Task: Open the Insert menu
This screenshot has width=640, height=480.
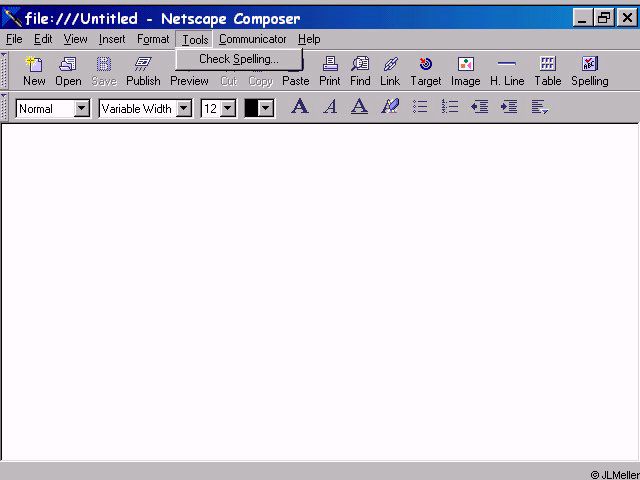Action: [x=112, y=39]
